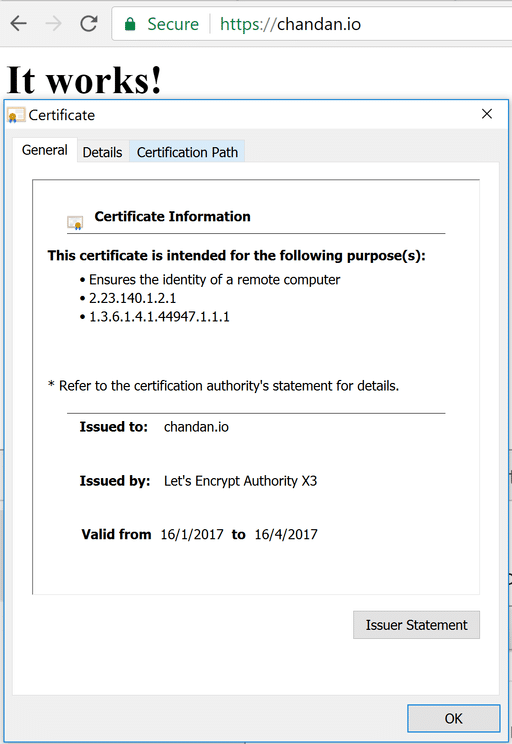512x744 pixels.
Task: Confirm with the OK button
Action: click(x=454, y=718)
